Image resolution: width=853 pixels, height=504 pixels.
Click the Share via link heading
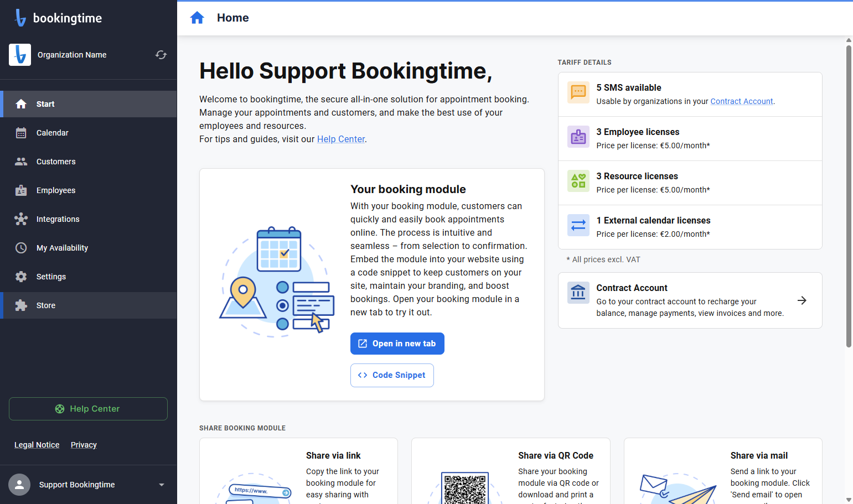tap(333, 455)
